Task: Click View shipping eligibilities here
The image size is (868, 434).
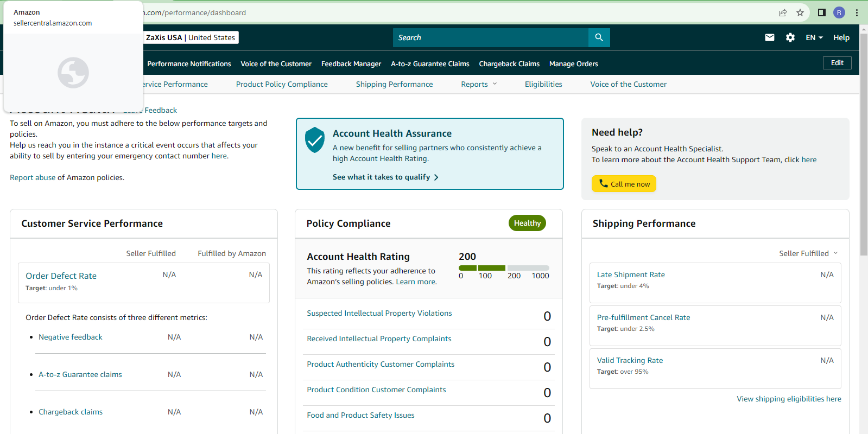Action: click(x=789, y=399)
